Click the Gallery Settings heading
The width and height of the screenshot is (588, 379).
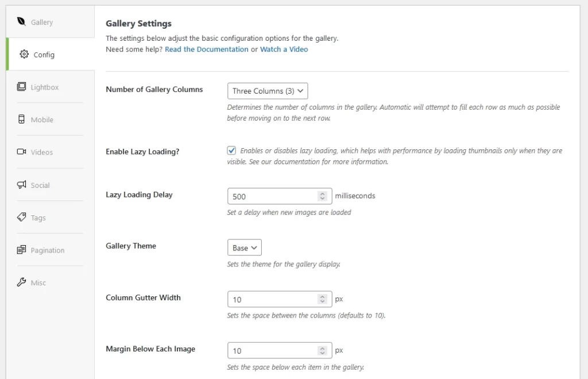[x=138, y=23]
